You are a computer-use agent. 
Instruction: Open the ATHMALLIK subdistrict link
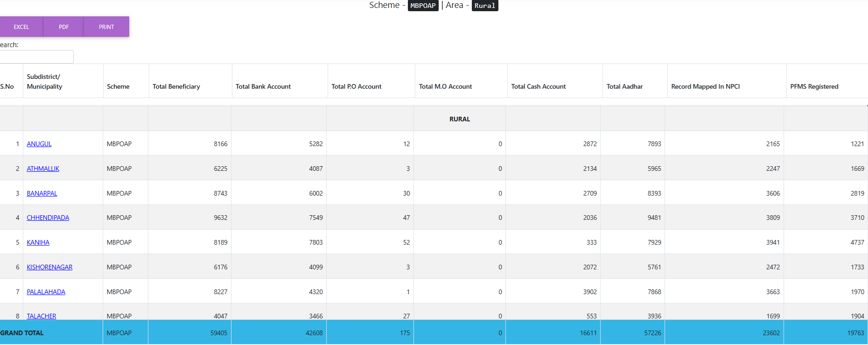[x=43, y=169]
